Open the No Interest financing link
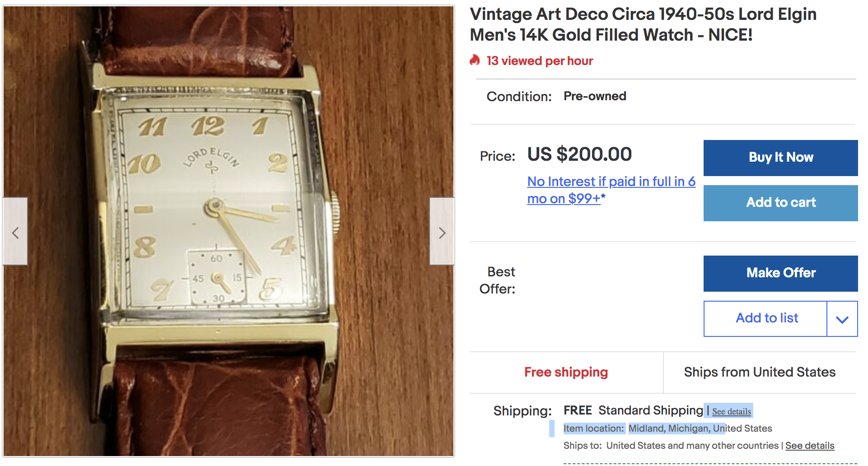 (611, 190)
